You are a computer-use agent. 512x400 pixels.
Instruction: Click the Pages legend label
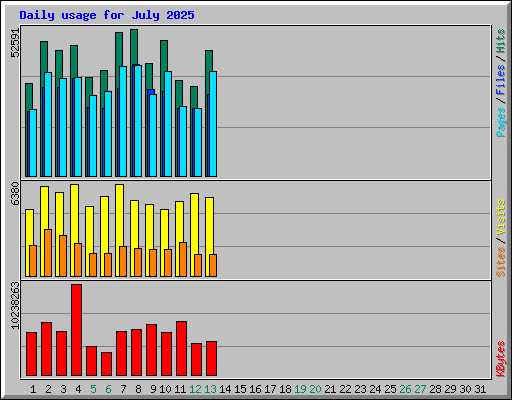[x=501, y=122]
